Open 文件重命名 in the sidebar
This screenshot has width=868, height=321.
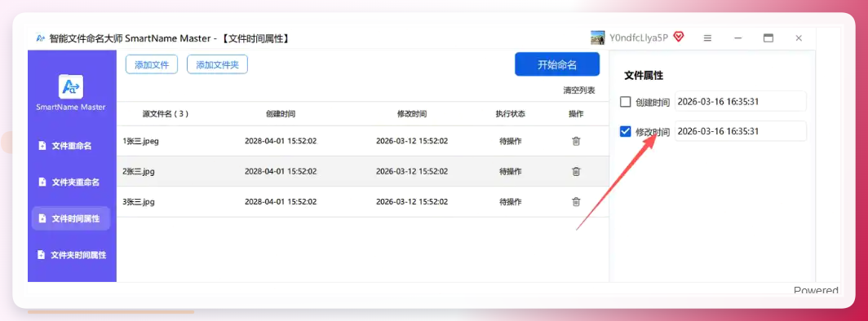point(71,146)
